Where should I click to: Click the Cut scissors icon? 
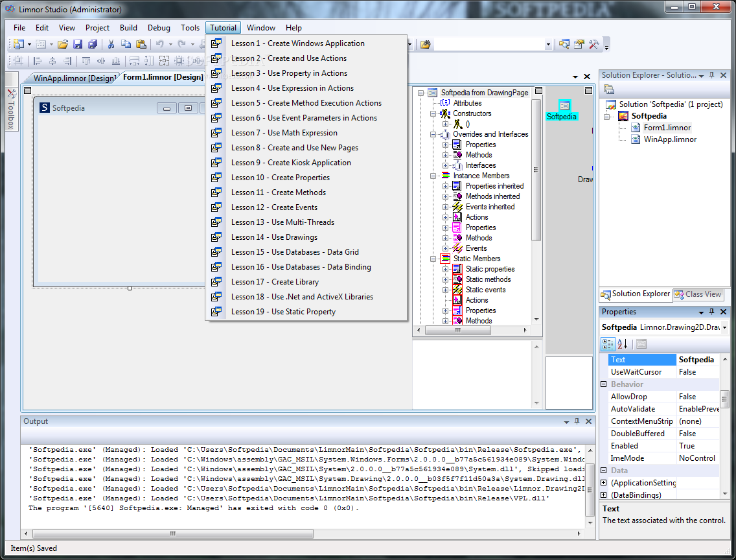click(111, 44)
